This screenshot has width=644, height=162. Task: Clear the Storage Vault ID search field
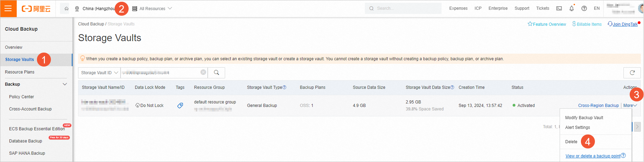point(203,72)
